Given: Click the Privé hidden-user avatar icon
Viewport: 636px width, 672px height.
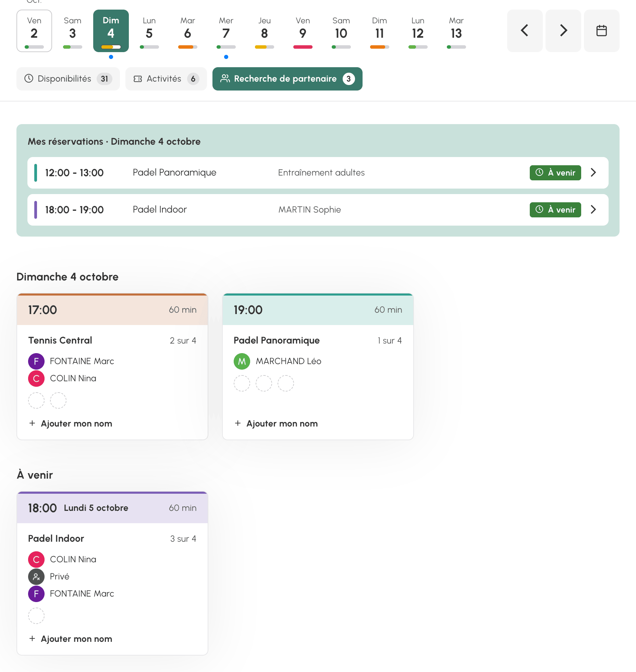Looking at the screenshot, I should pos(36,577).
